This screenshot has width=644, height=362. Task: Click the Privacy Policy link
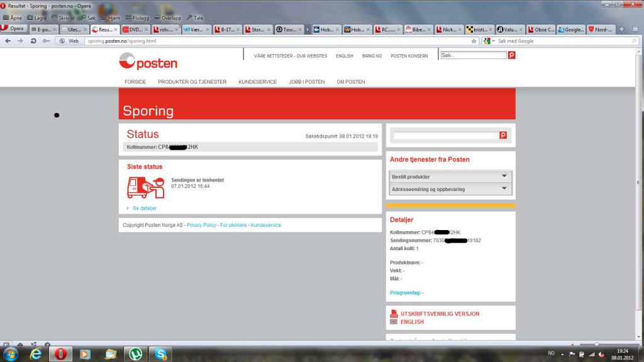(x=201, y=225)
